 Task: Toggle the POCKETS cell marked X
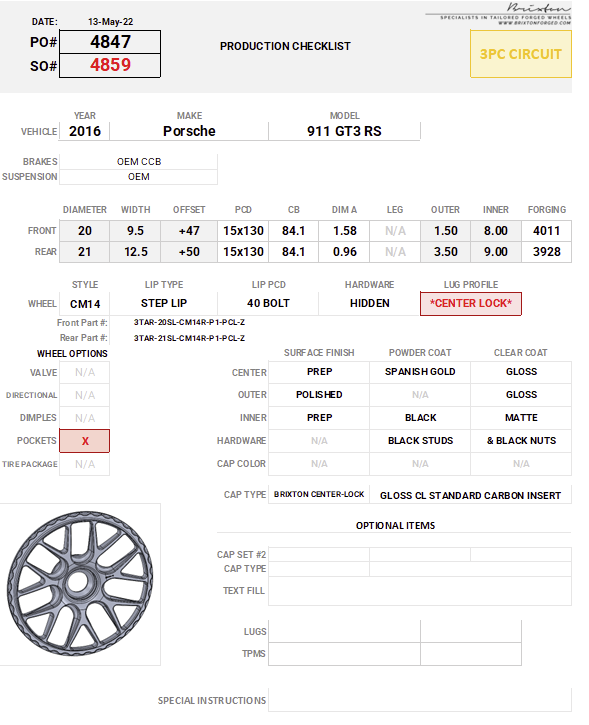[85, 441]
